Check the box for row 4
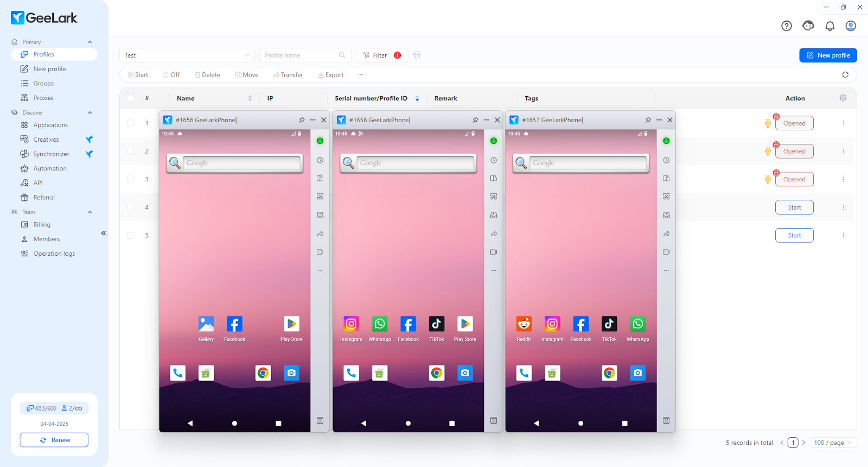 tap(131, 207)
